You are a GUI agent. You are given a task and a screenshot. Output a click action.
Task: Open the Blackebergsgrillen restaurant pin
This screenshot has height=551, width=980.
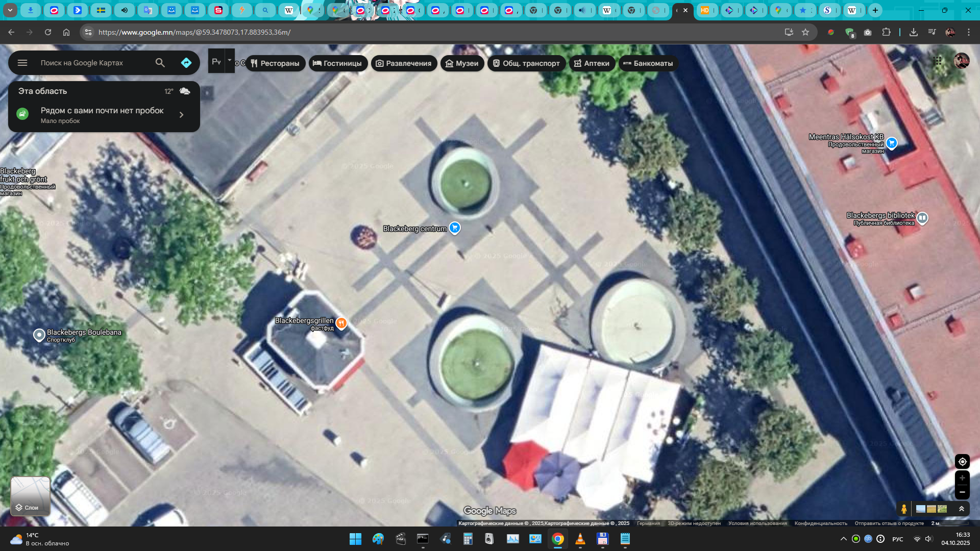[x=341, y=323]
